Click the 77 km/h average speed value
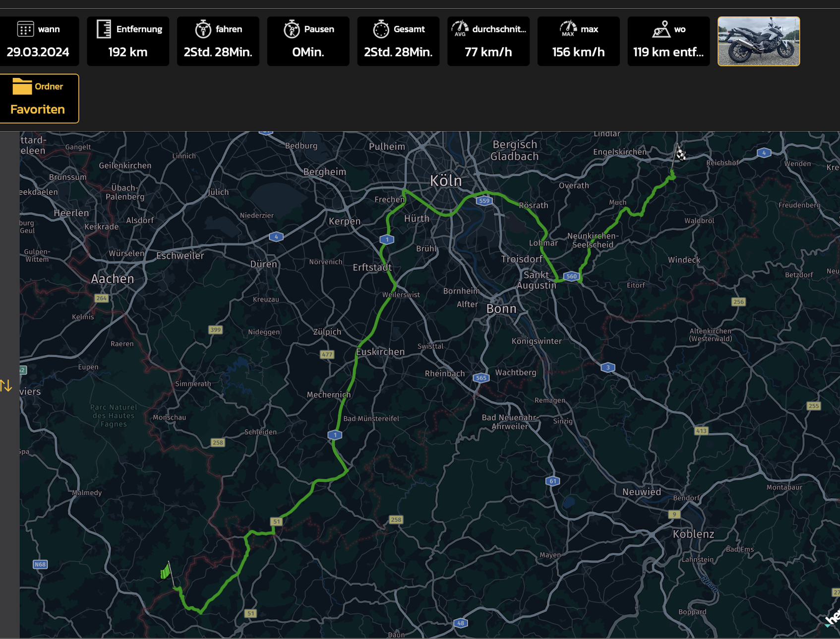840x639 pixels. [488, 52]
